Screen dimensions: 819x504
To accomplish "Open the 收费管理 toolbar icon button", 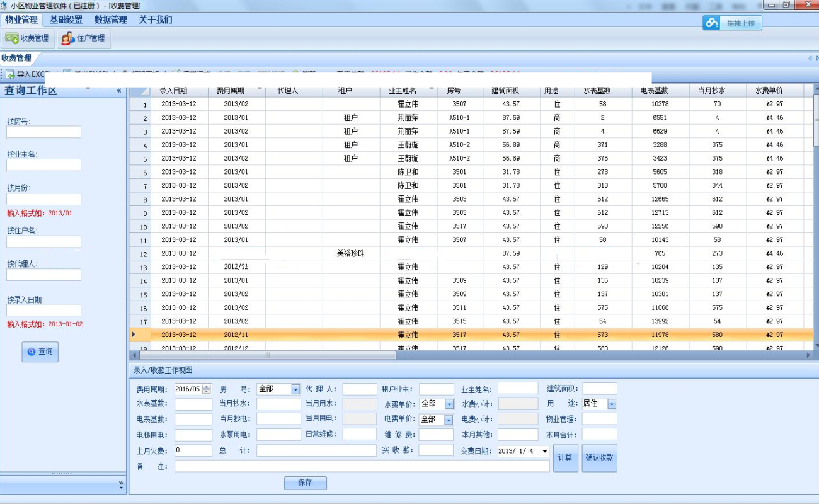I will 28,38.
